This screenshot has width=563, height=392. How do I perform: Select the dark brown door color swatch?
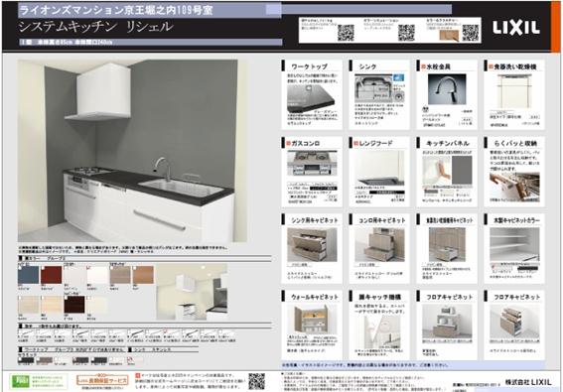tap(74, 305)
